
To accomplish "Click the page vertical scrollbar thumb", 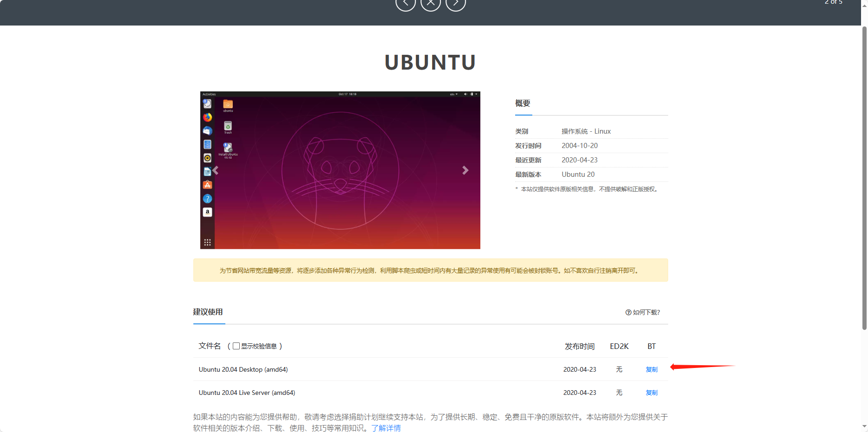I will [864, 178].
